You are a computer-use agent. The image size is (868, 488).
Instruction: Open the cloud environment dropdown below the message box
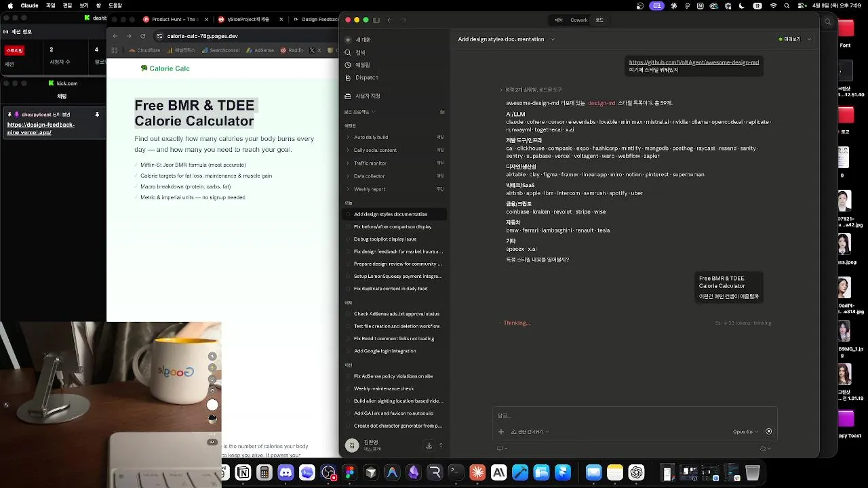click(x=766, y=449)
